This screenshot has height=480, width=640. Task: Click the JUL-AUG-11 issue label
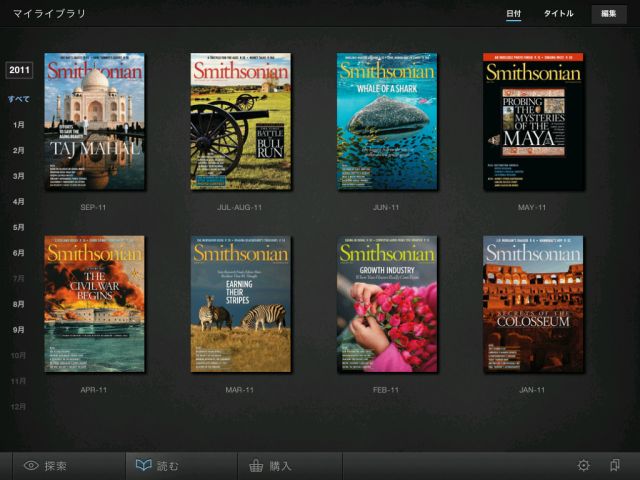point(240,207)
